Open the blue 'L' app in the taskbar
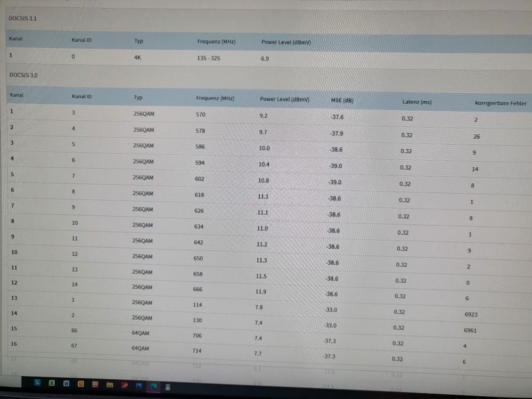The height and width of the screenshot is (399, 532). [37, 382]
